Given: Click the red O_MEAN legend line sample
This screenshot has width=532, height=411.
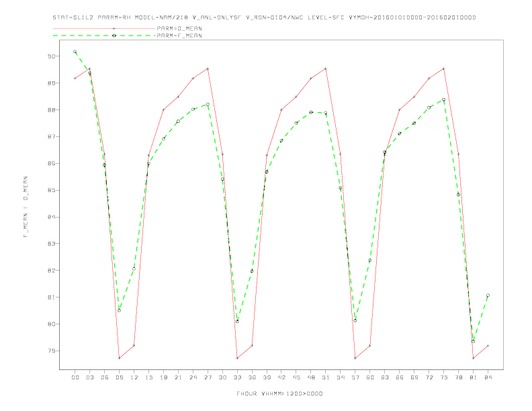Looking at the screenshot, I should click(104, 28).
